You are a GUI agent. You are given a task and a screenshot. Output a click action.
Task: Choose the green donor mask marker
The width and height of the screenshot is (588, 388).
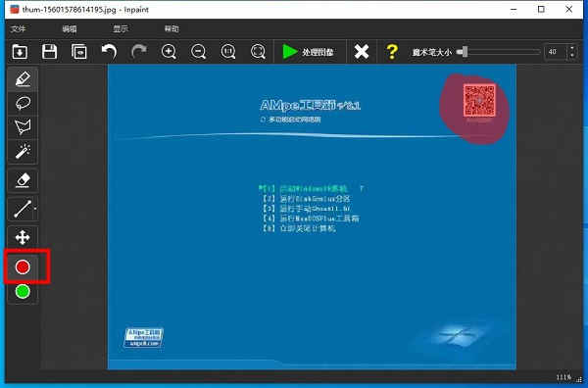[x=23, y=292]
